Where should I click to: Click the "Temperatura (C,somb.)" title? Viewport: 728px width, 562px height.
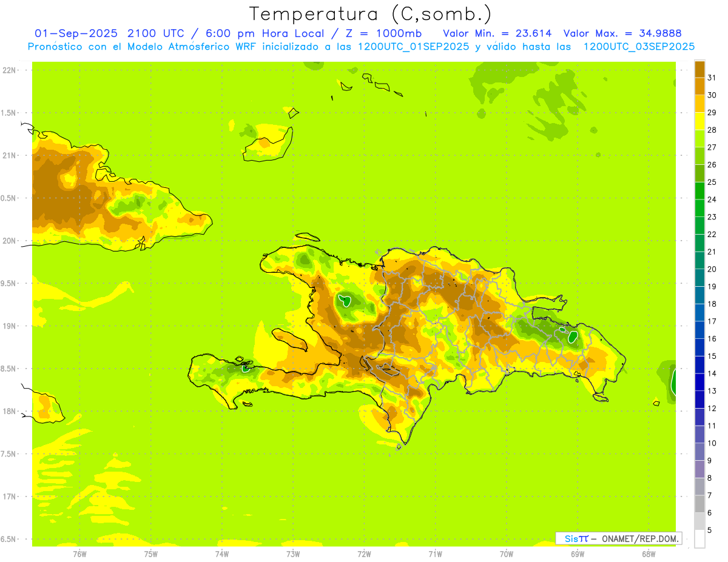pos(370,15)
